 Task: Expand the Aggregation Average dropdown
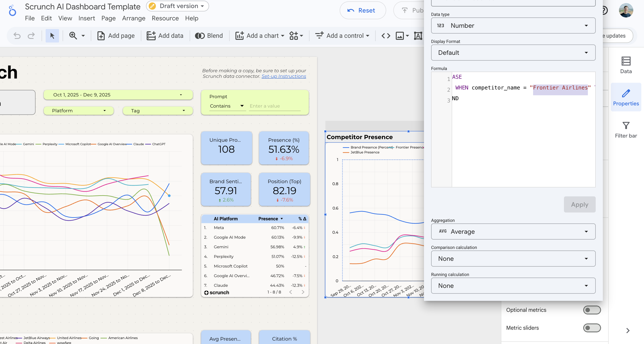513,231
